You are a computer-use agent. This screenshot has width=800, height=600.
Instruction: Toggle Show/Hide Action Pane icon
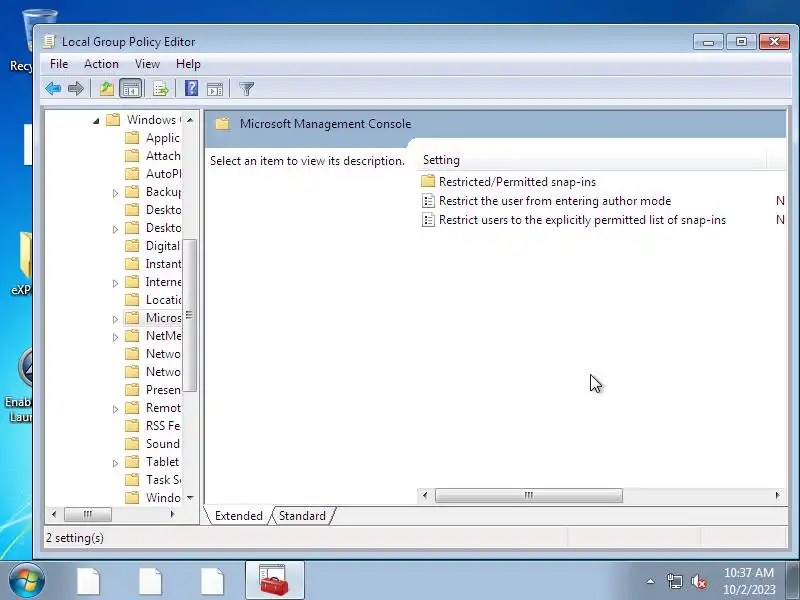pos(215,89)
